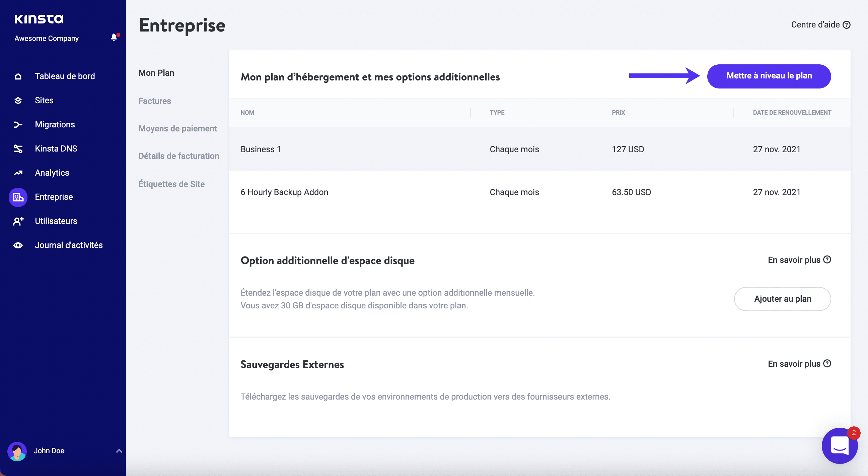Select Entreprise in sidebar
This screenshot has width=868, height=476.
tap(54, 197)
